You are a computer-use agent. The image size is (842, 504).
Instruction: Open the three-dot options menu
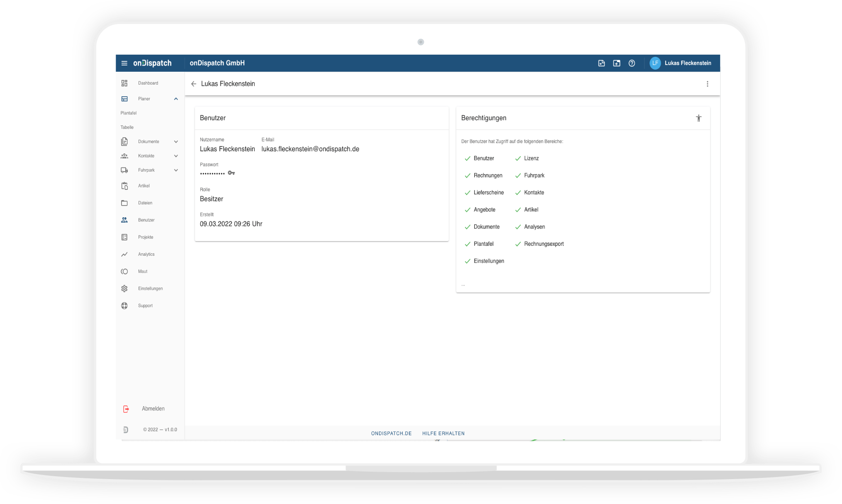[708, 84]
